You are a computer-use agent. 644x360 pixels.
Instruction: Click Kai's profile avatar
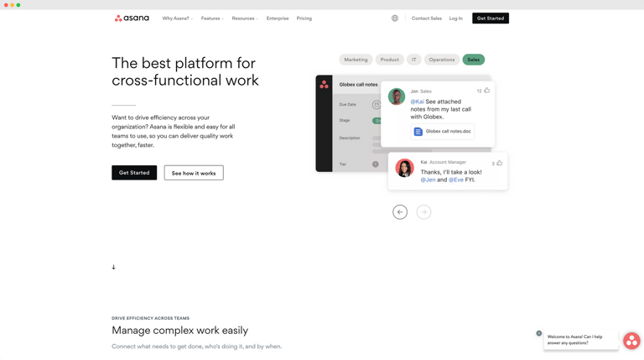pos(404,168)
